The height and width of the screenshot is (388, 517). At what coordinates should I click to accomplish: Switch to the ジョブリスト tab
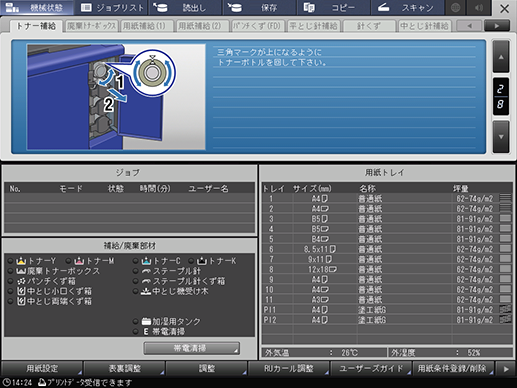tap(111, 8)
